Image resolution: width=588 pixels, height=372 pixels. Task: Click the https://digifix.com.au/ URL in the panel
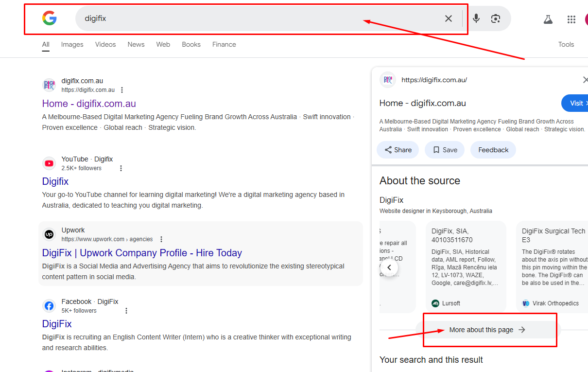coord(434,80)
